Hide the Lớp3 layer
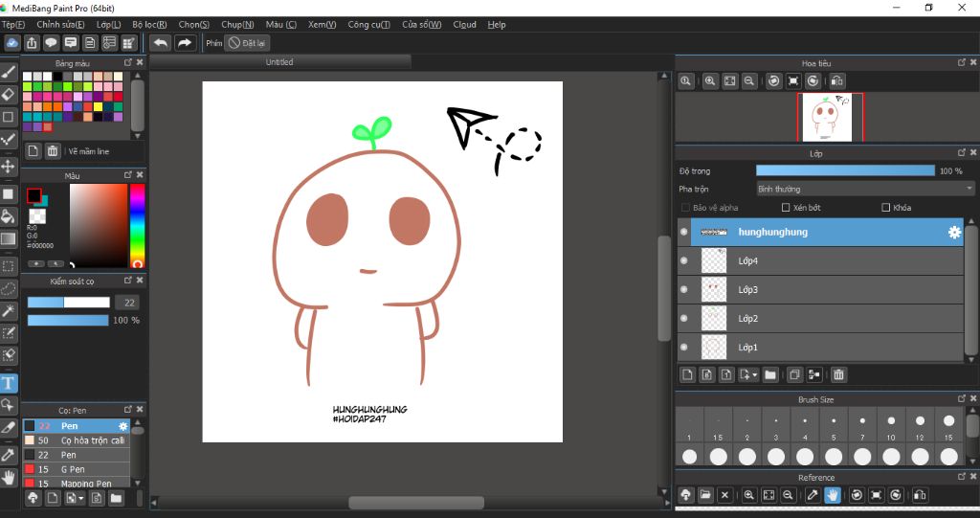 click(683, 289)
